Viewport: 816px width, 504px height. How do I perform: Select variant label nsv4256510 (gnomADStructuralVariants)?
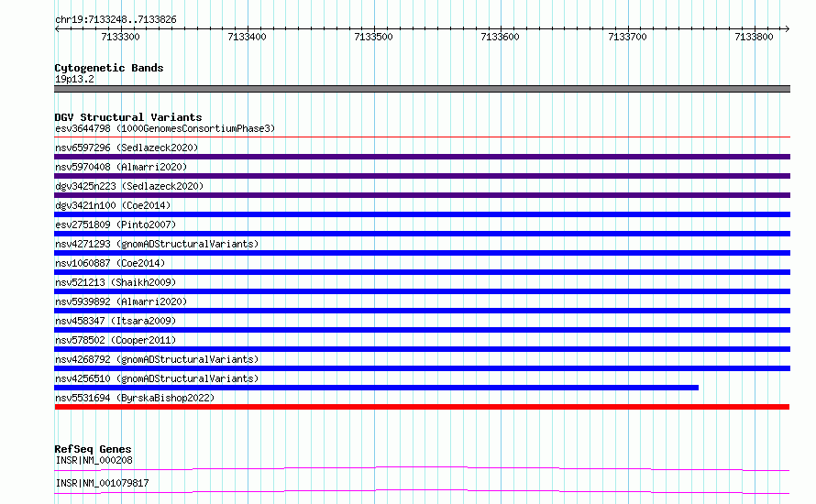[x=157, y=378]
